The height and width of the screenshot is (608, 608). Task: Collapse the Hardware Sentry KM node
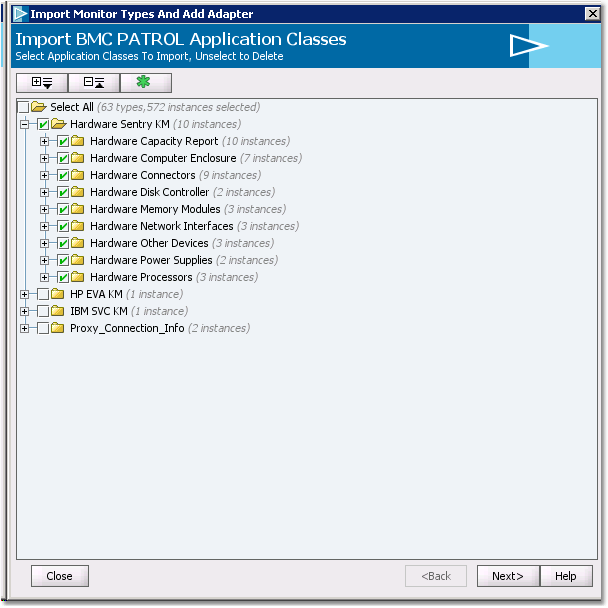click(x=25, y=125)
